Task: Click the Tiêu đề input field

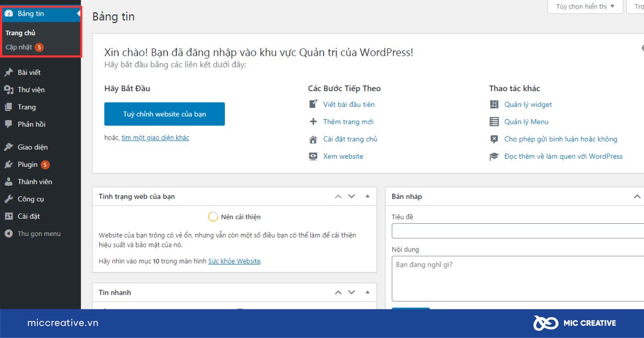Action: [518, 231]
